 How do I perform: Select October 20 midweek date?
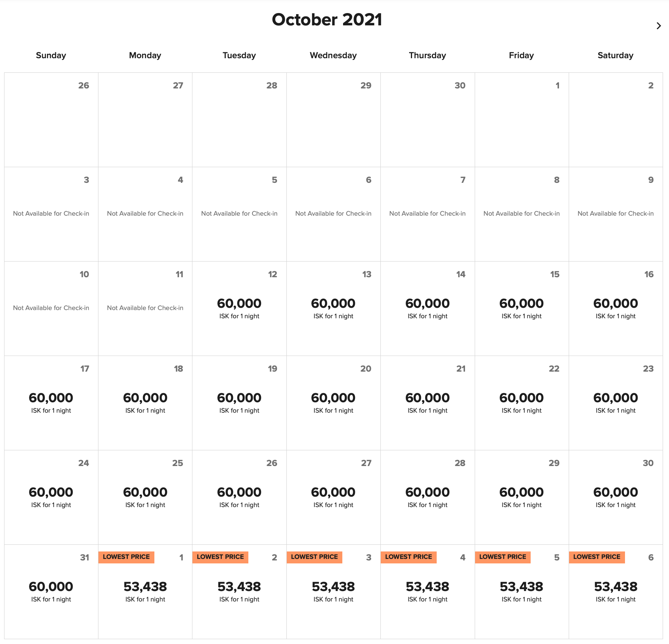pos(333,404)
